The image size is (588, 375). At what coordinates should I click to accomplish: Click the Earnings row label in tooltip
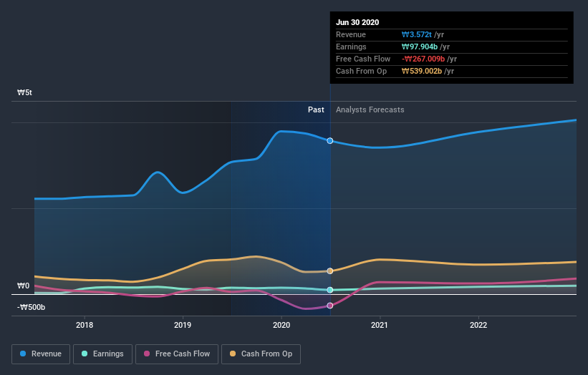click(x=351, y=47)
